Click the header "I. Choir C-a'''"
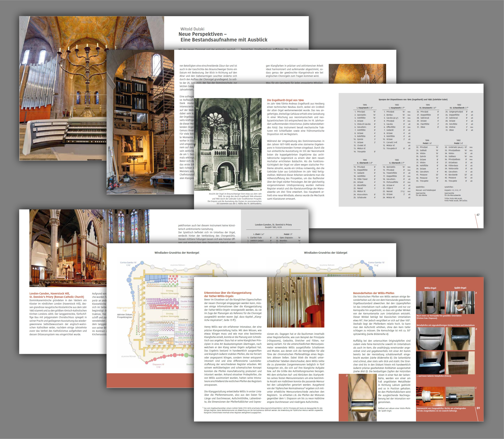504x439 pixels. click(x=259, y=234)
